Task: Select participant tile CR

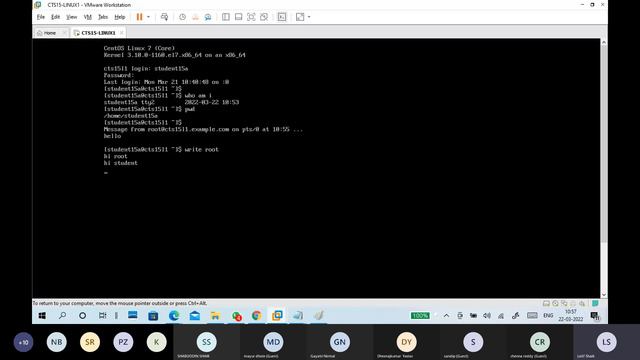Action: point(540,342)
